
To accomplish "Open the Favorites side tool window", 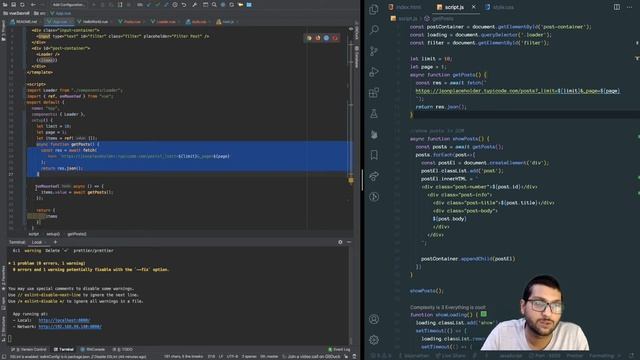I will pyautogui.click(x=3, y=278).
